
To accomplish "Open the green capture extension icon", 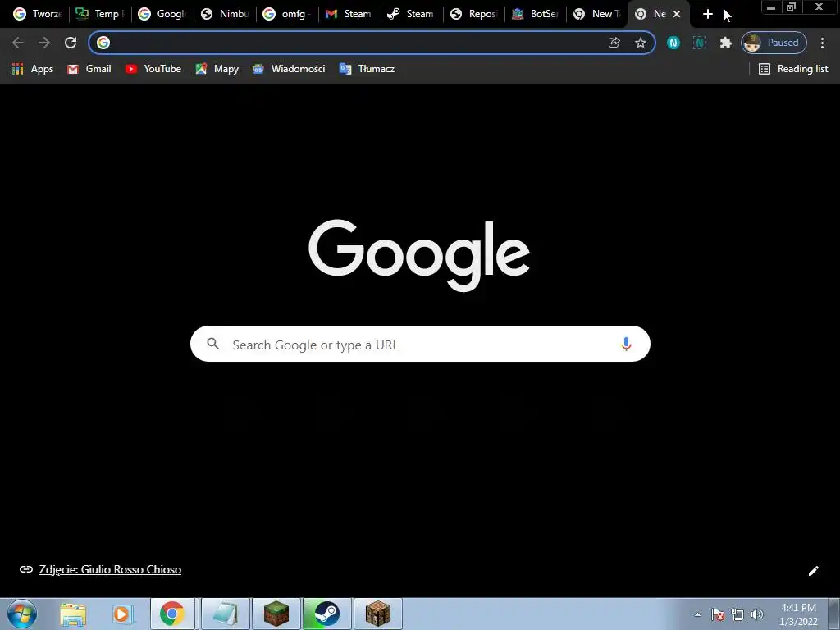I will [700, 43].
